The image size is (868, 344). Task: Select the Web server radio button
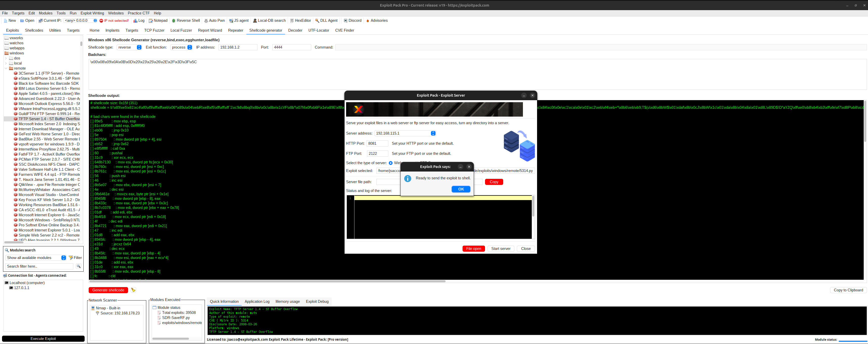(x=391, y=163)
